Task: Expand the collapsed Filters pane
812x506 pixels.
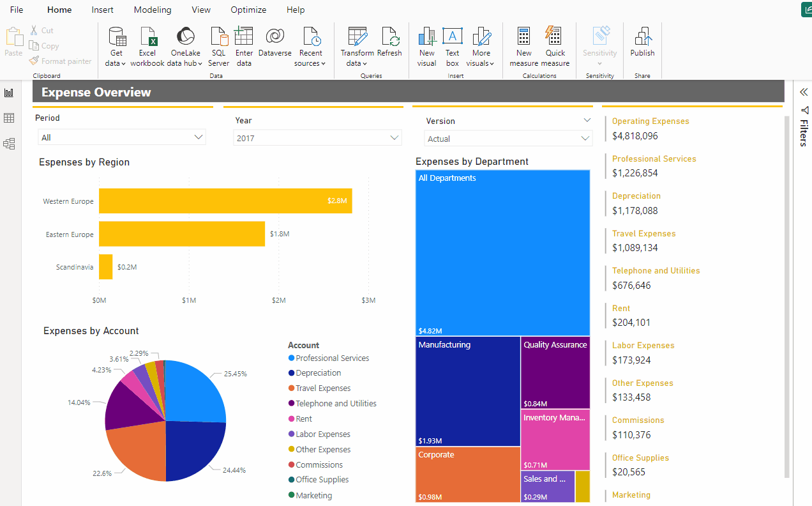Action: tap(804, 92)
